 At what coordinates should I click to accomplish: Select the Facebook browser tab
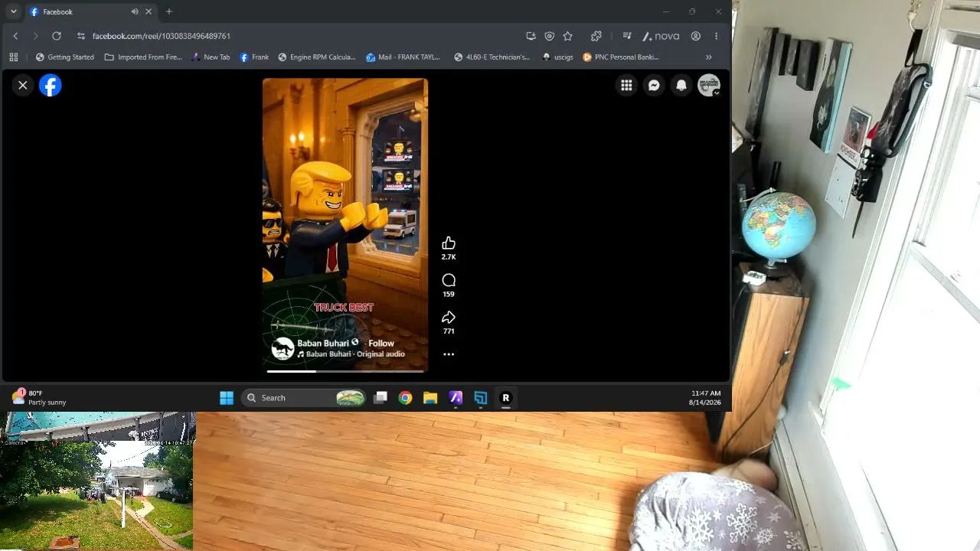click(90, 11)
